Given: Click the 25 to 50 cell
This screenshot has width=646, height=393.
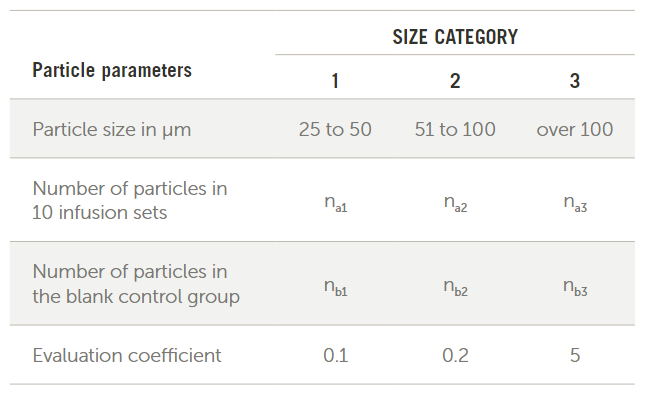Looking at the screenshot, I should 335,129.
